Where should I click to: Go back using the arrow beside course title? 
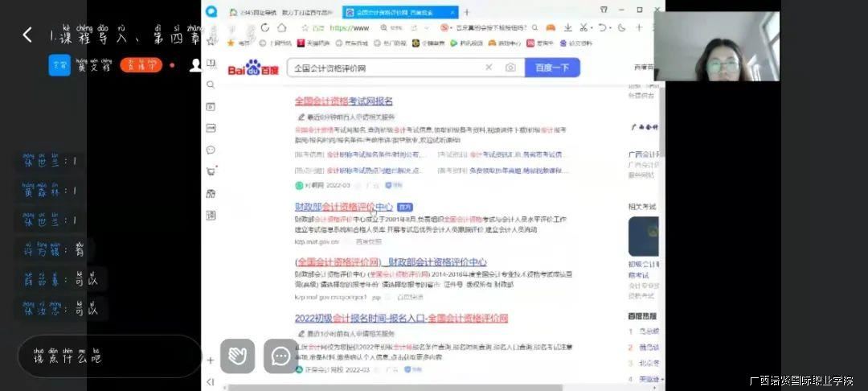27,35
